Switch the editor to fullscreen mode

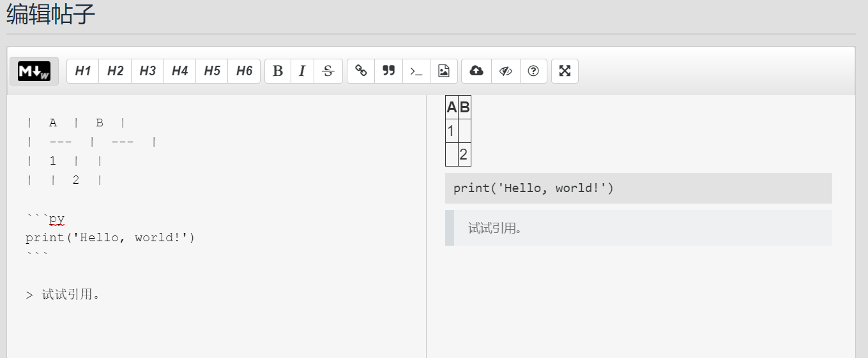565,71
